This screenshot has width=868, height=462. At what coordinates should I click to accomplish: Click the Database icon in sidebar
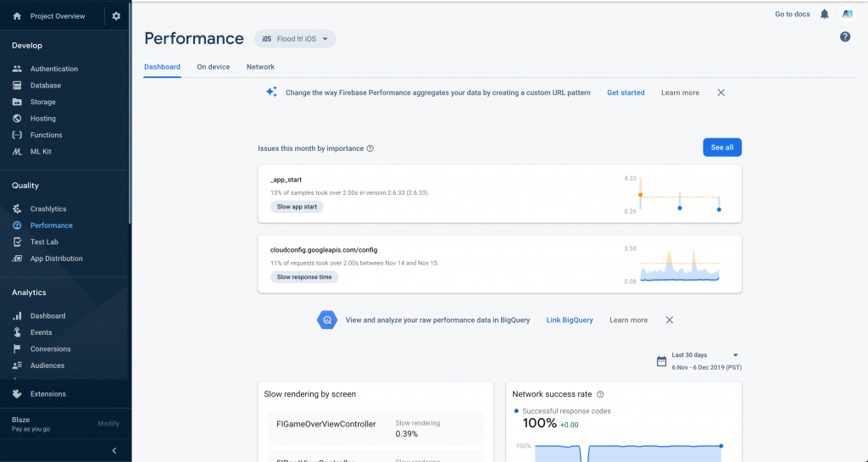(17, 86)
